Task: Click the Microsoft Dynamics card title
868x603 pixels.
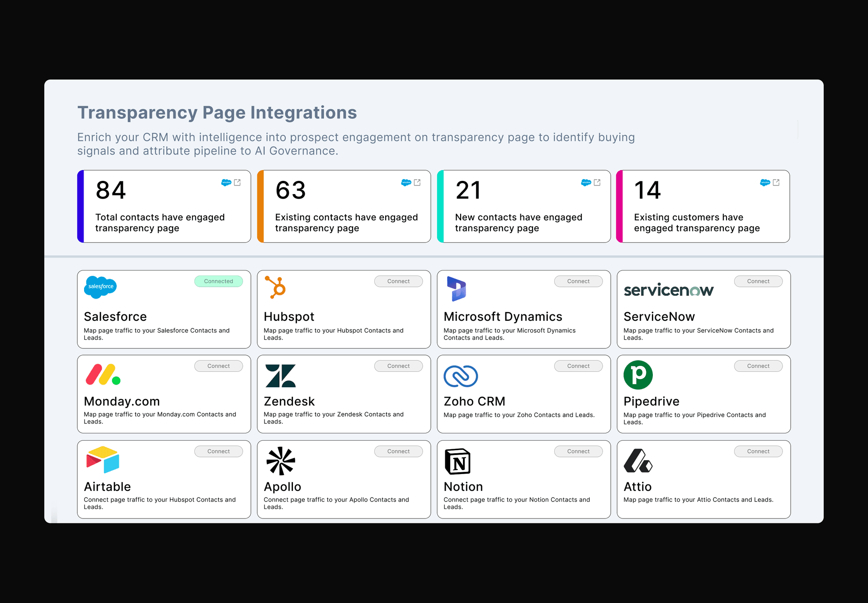Action: (503, 317)
